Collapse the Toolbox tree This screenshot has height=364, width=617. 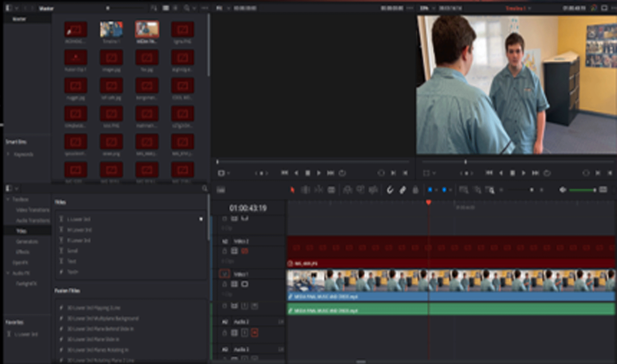[x=8, y=199]
